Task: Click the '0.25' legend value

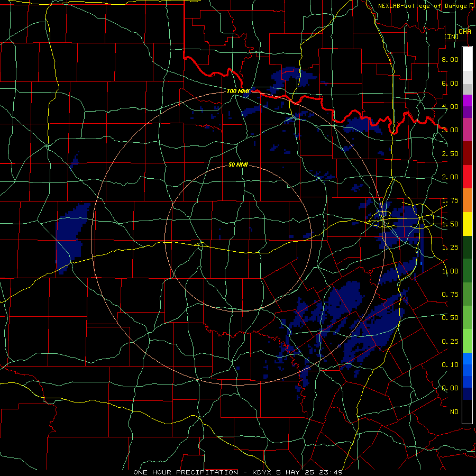Action: [x=450, y=342]
